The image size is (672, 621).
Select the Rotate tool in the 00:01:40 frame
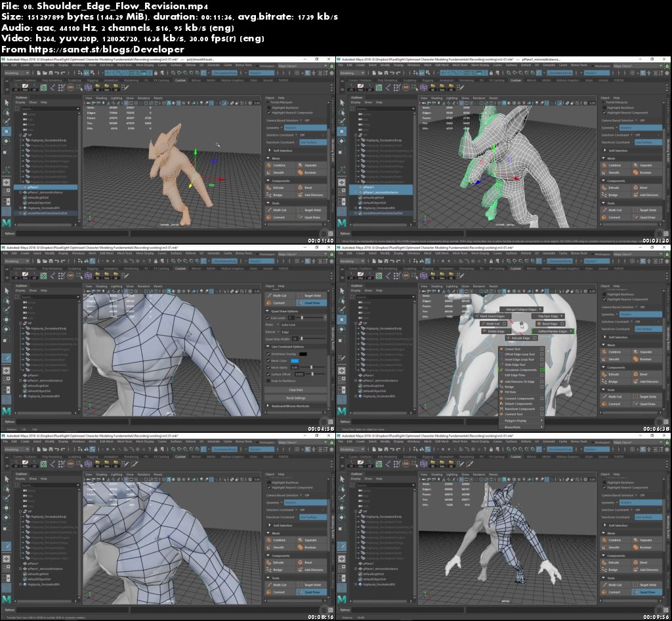(x=7, y=141)
